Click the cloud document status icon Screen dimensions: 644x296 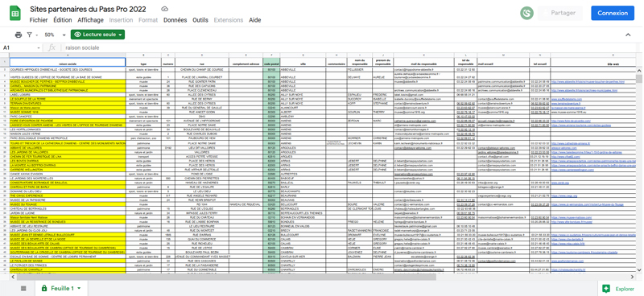(x=165, y=9)
